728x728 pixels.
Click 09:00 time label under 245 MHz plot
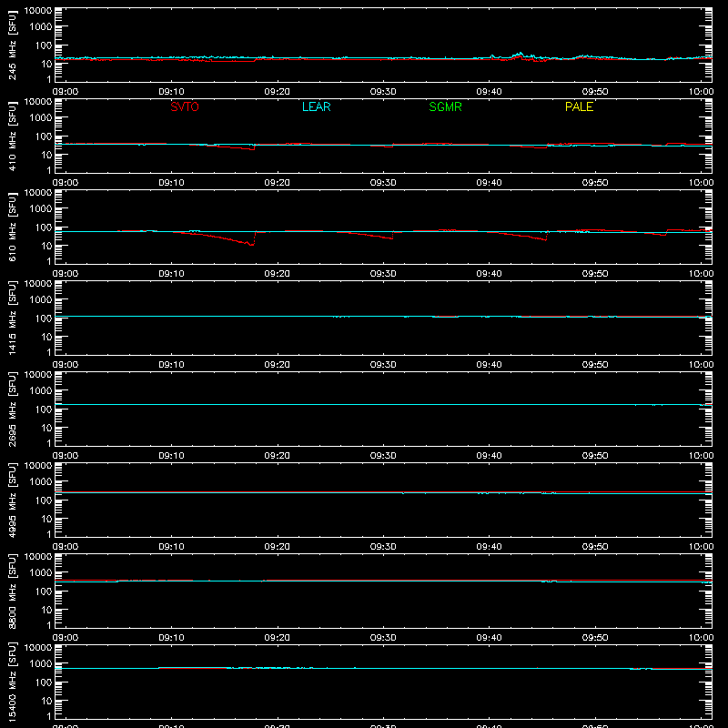pyautogui.click(x=65, y=92)
